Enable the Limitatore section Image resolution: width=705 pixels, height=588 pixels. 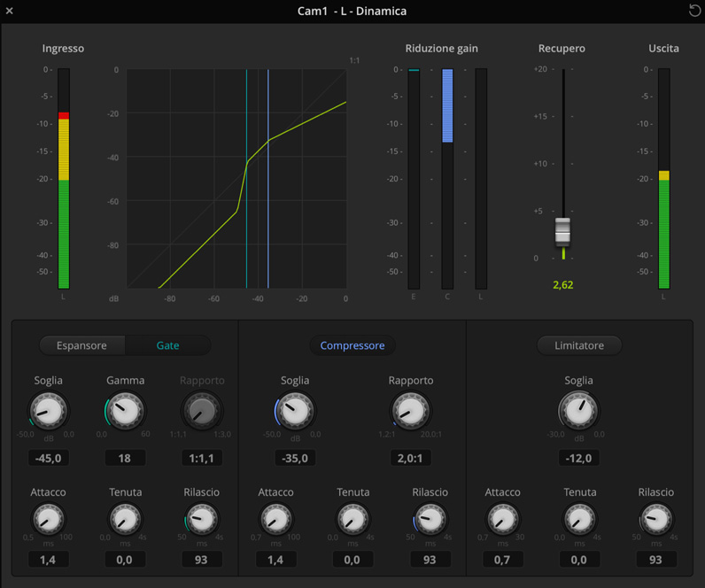coord(579,345)
